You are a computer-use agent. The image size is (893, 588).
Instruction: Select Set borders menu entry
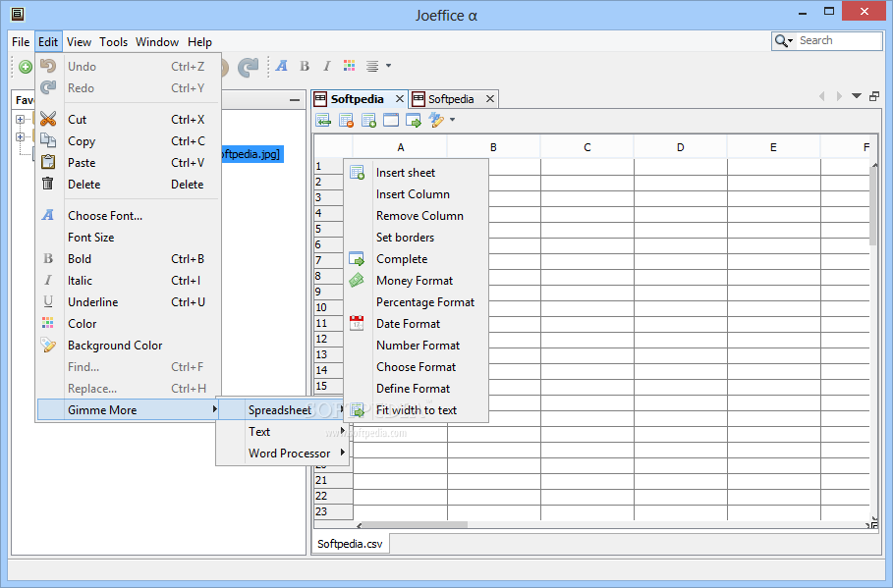click(x=417, y=238)
